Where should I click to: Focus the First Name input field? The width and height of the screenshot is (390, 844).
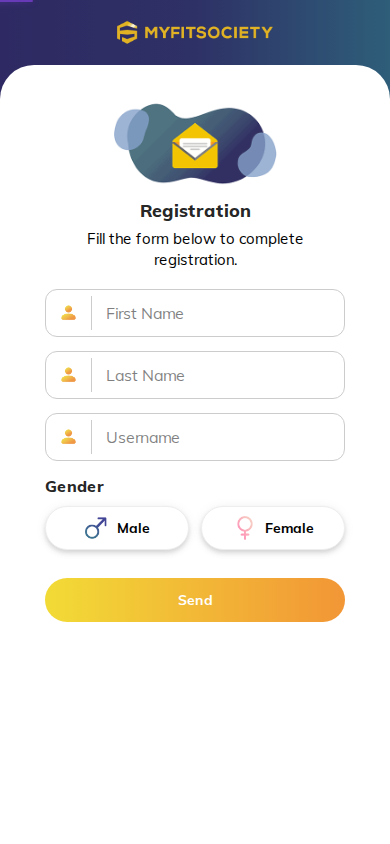click(x=195, y=313)
